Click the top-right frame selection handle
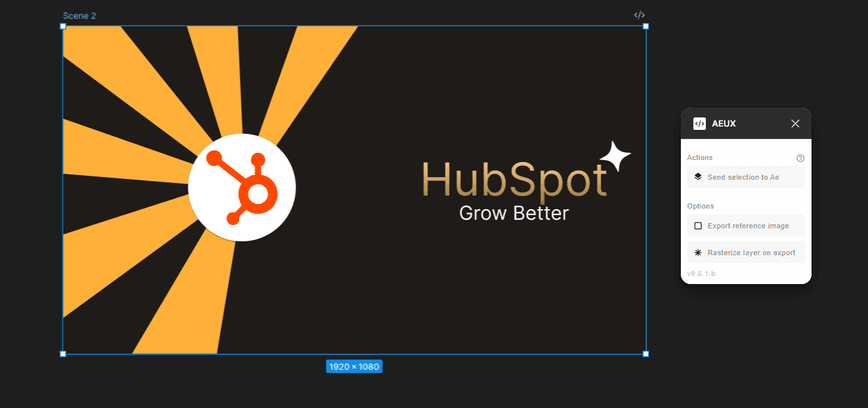Viewport: 868px width, 408px height. (645, 26)
